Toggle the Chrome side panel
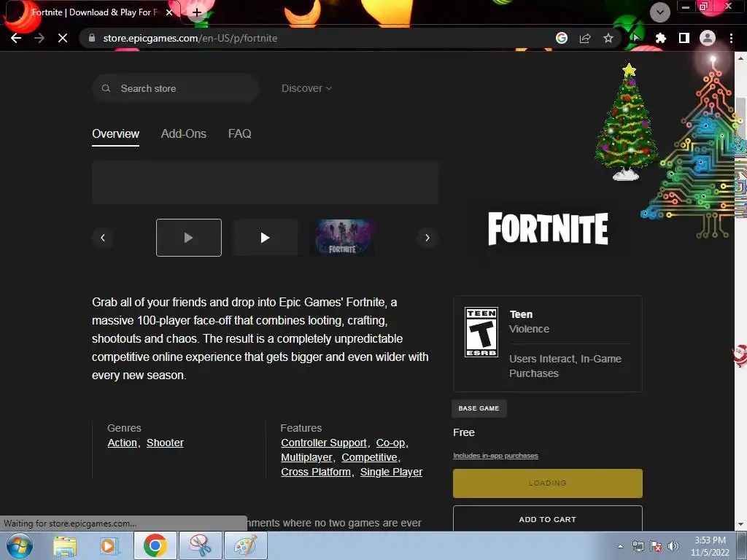This screenshot has height=560, width=747. [684, 38]
